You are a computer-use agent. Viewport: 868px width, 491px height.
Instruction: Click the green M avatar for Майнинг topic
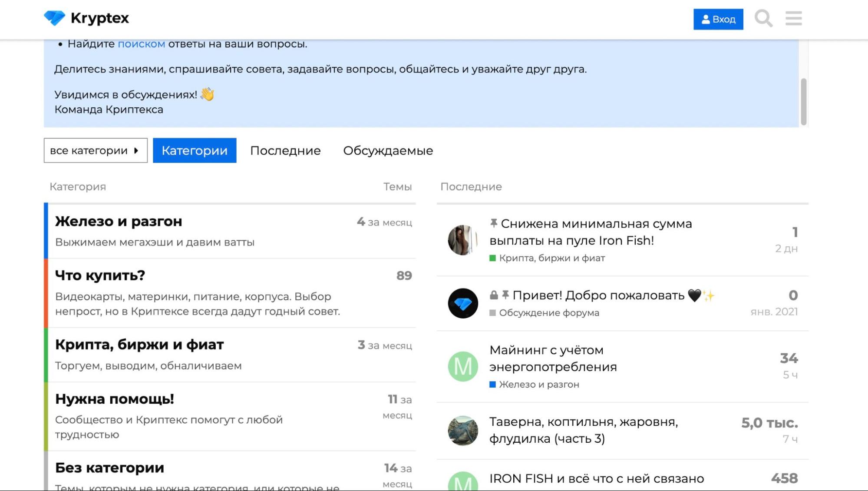pyautogui.click(x=462, y=366)
